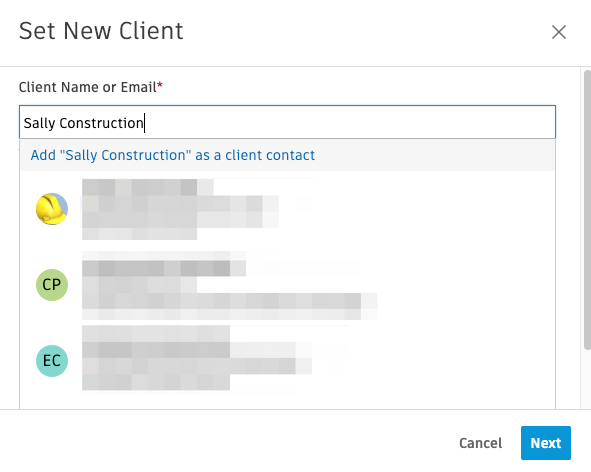591x472 pixels.
Task: Click the "Set New Client" dialog title
Action: click(x=101, y=31)
